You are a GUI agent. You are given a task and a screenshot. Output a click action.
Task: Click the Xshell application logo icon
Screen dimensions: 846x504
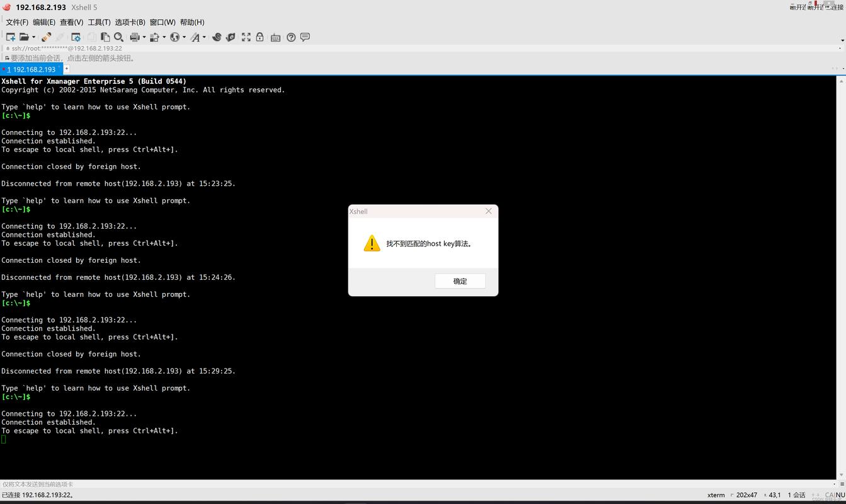tap(7, 7)
